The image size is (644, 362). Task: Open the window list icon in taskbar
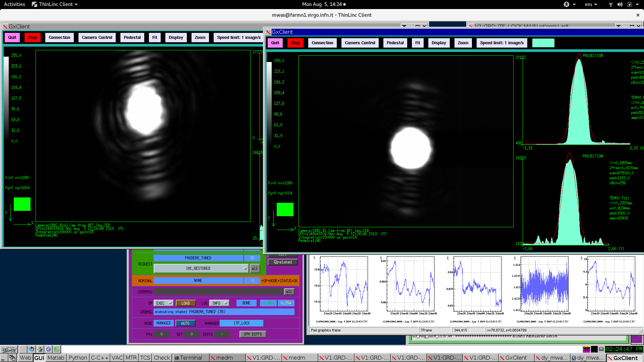pyautogui.click(x=12, y=358)
